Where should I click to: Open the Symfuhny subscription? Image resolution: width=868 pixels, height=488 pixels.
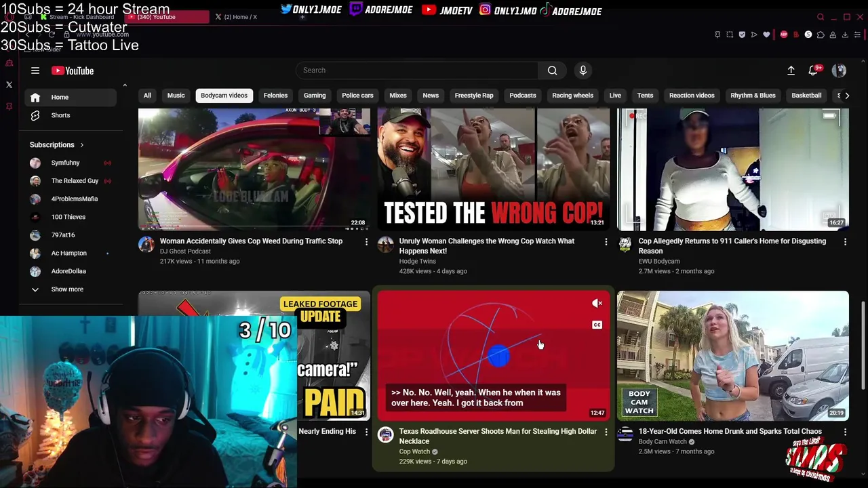[71, 163]
